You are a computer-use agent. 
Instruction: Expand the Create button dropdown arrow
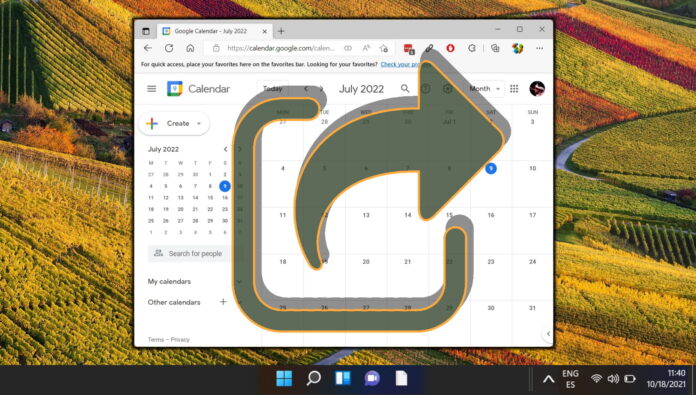pyautogui.click(x=199, y=123)
